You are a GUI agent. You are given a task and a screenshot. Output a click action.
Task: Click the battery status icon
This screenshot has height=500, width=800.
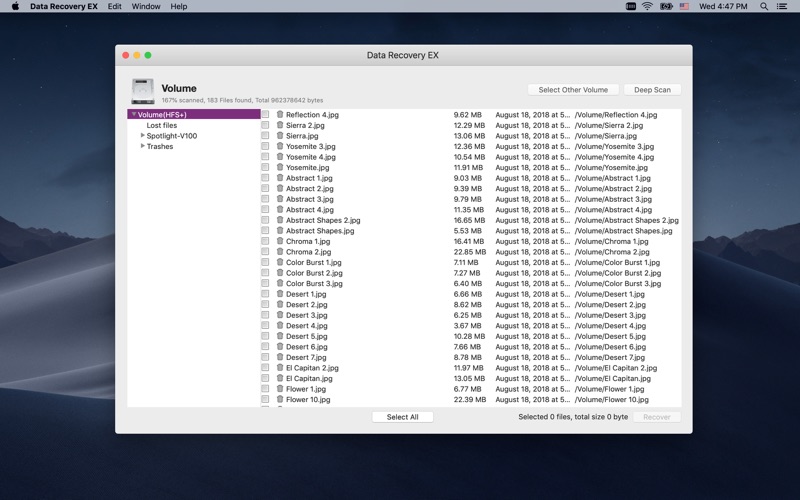click(666, 6)
